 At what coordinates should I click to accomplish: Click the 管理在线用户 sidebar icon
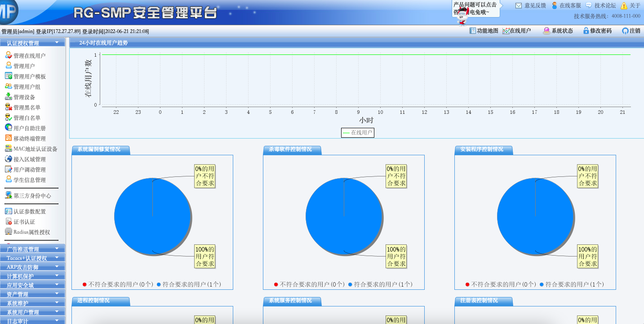click(9, 55)
